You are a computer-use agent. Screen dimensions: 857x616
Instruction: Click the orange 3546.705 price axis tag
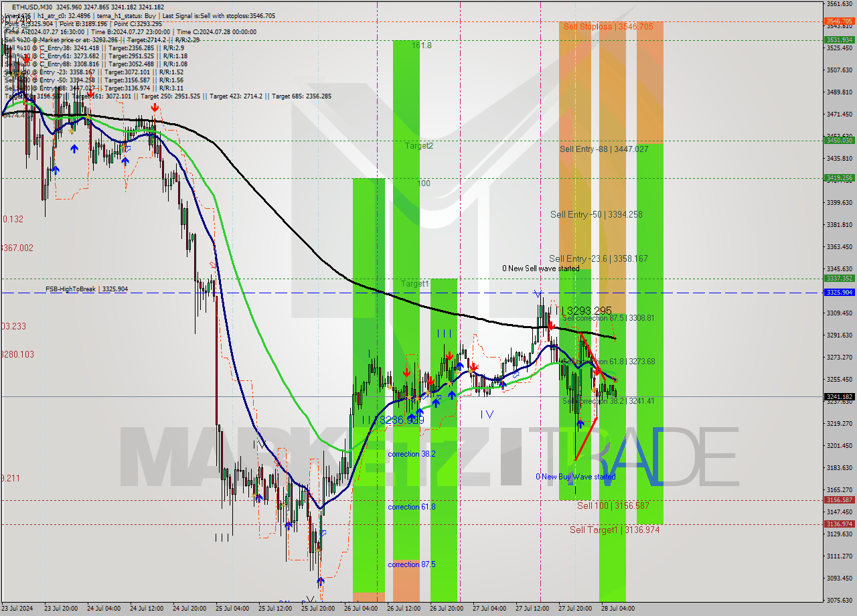[839, 21]
